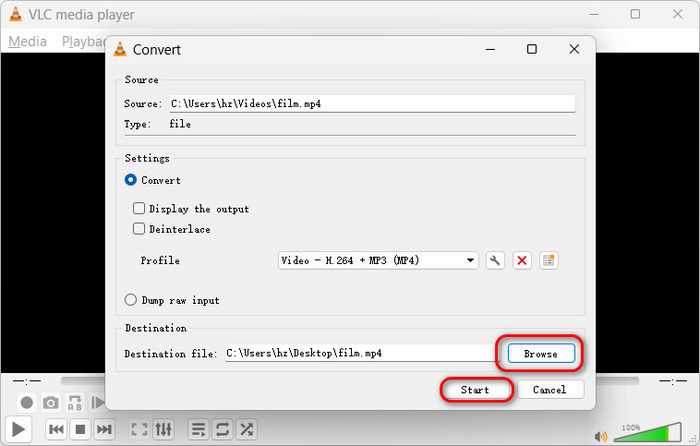The image size is (700, 446).
Task: Toggle the loop mode icon
Action: click(x=222, y=429)
